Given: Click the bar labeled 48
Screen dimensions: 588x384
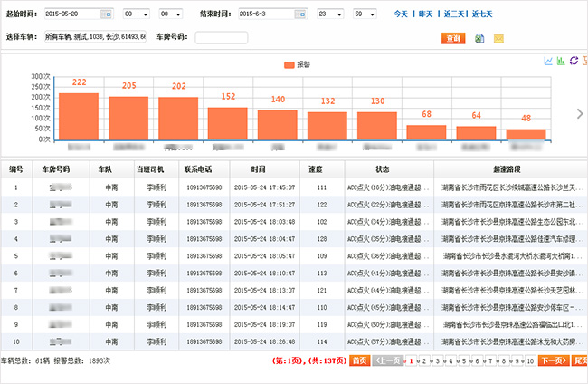Looking at the screenshot, I should pos(526,135).
